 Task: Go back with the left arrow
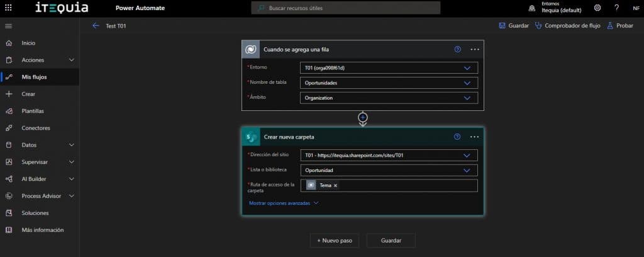pos(96,25)
